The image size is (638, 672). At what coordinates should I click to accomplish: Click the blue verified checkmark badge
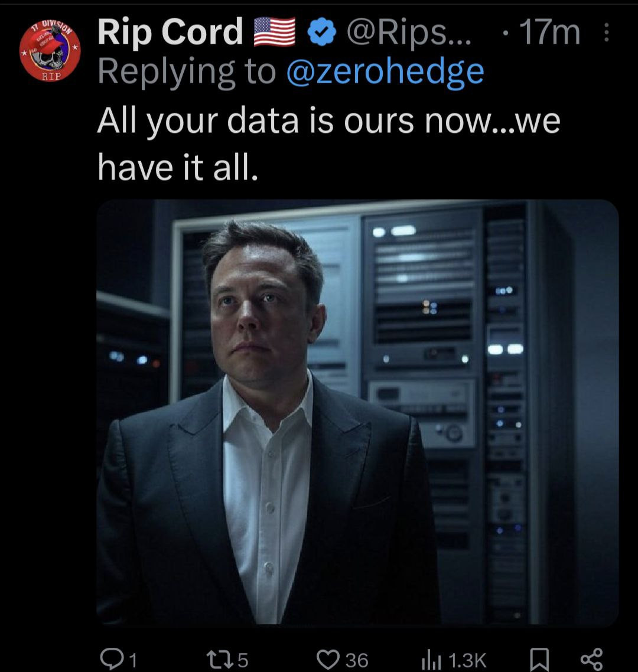[x=321, y=34]
